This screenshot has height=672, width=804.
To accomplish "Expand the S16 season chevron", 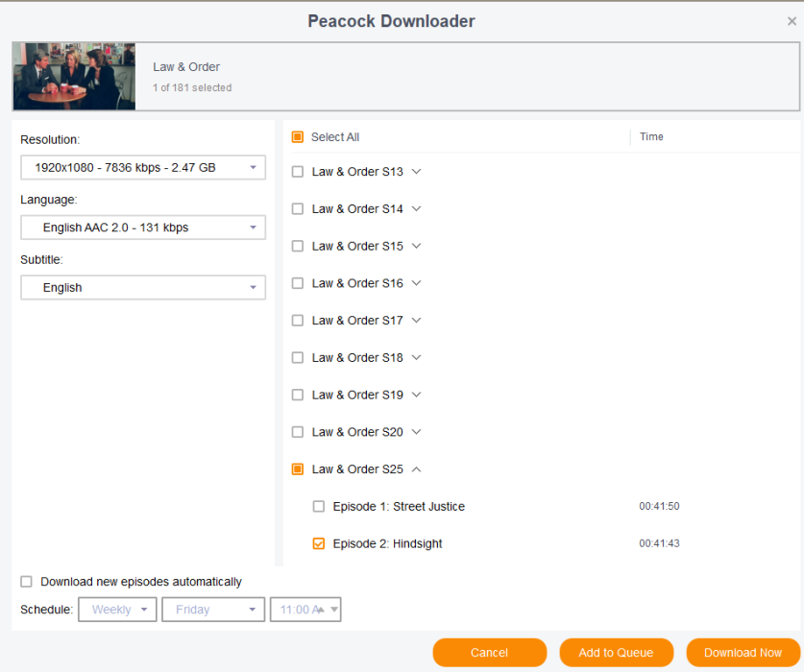I will pos(416,283).
